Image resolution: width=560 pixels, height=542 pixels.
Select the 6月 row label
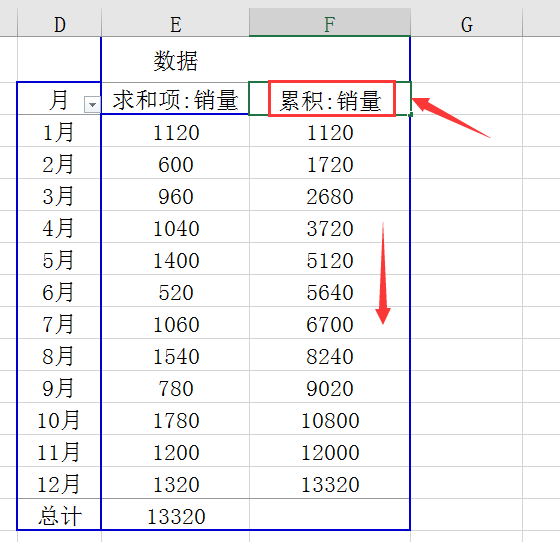(x=59, y=291)
